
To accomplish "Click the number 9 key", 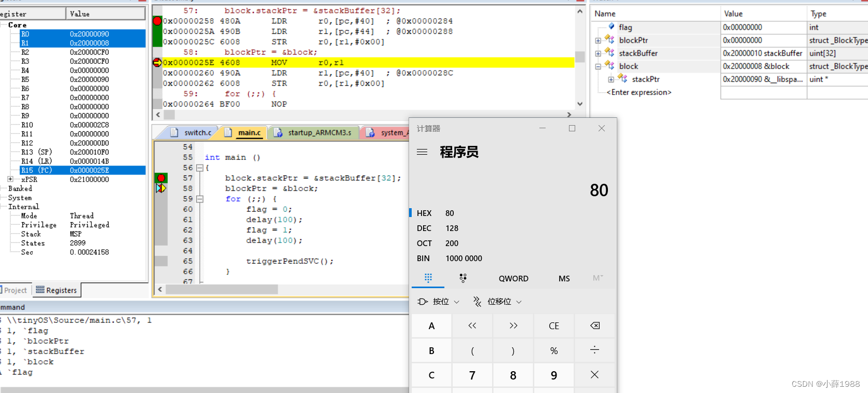I will pyautogui.click(x=554, y=375).
